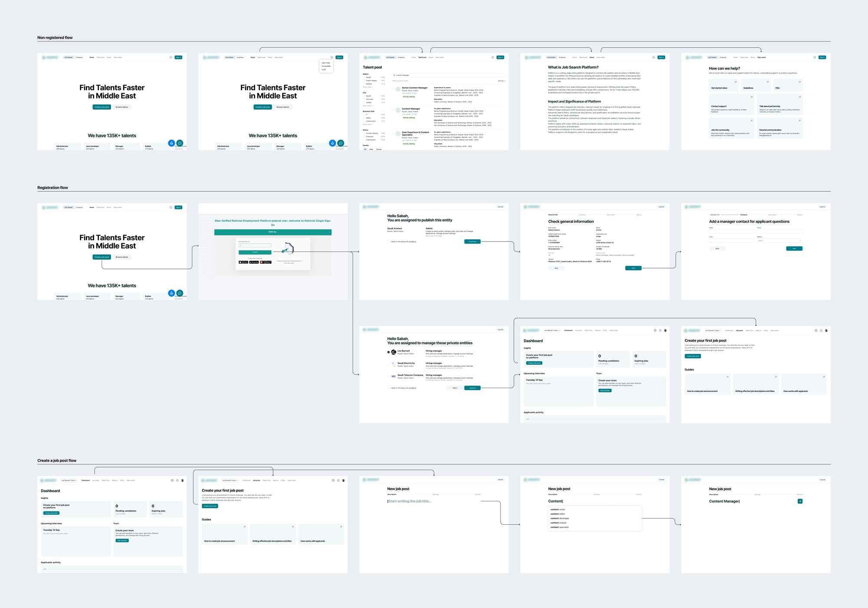The width and height of the screenshot is (868, 608).
Task: Click the Approve button on private entities screen
Action: tap(472, 388)
